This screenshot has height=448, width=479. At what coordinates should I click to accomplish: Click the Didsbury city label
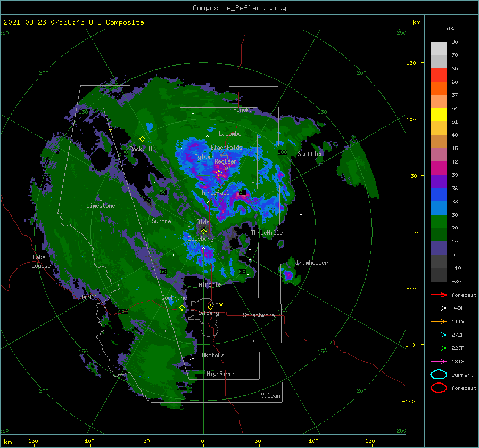pos(201,239)
